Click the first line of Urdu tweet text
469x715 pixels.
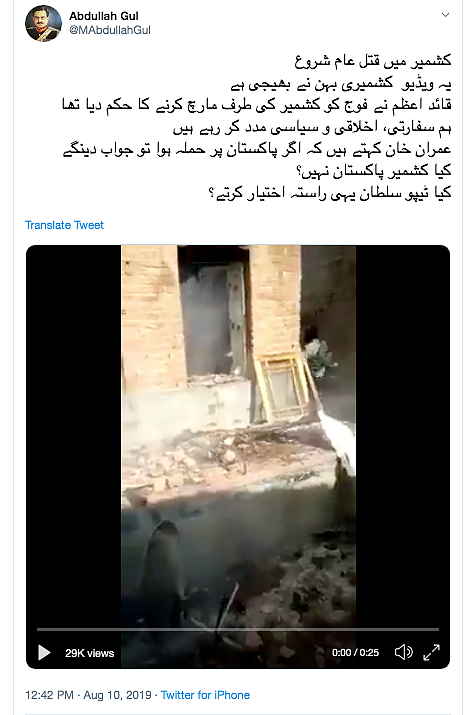pos(373,61)
